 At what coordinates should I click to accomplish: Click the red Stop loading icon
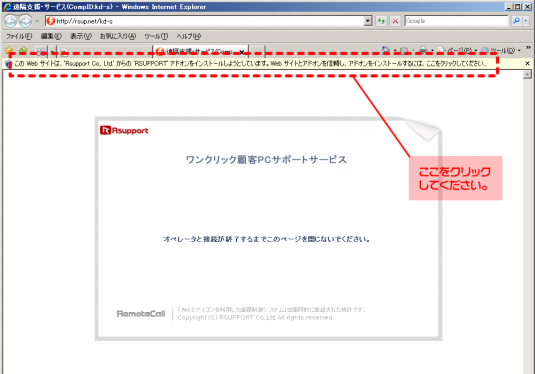tap(395, 21)
